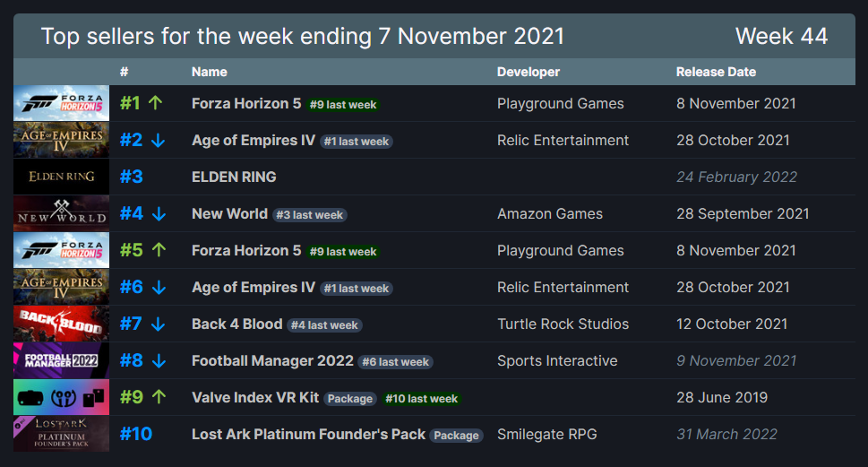Sort by the Name column header

coord(209,72)
